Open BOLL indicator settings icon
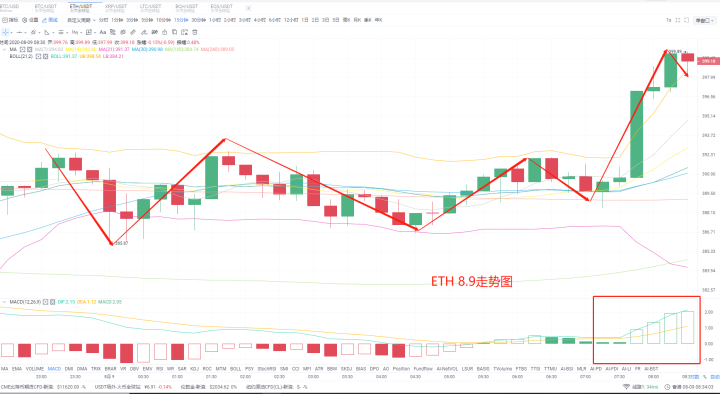 tap(39, 56)
